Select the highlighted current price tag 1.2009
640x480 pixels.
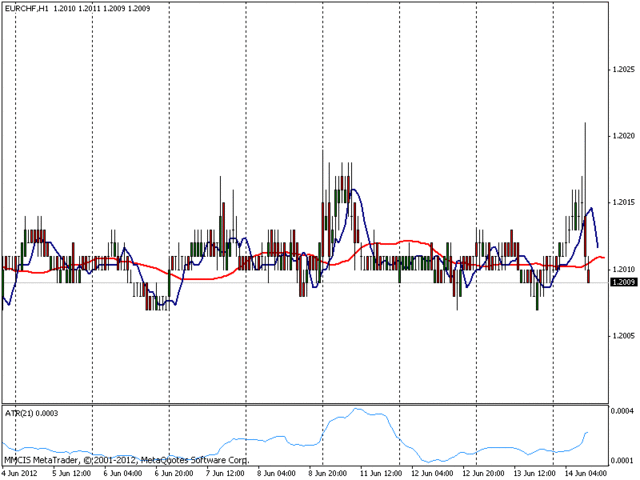pyautogui.click(x=623, y=281)
